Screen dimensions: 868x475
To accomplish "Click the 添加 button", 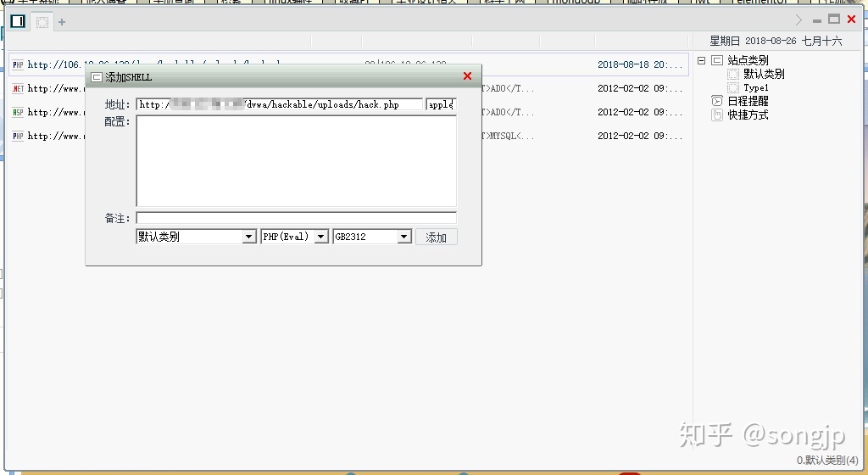I will pyautogui.click(x=437, y=237).
